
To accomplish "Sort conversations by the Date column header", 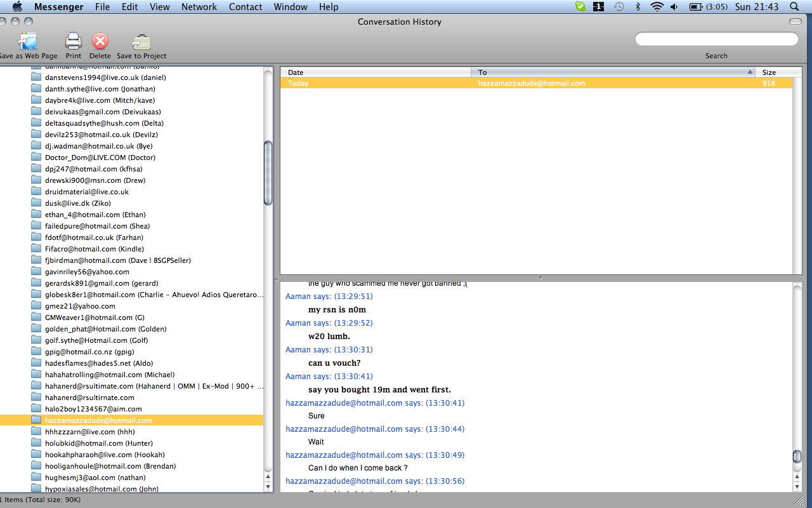I will tap(376, 72).
